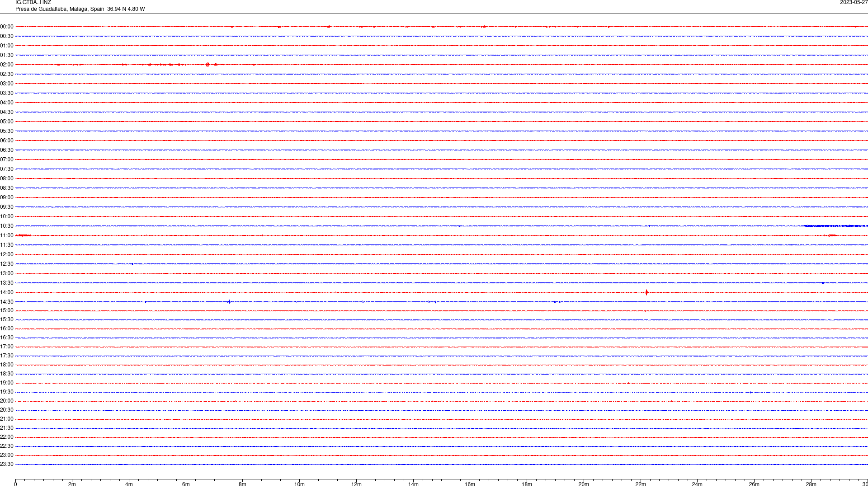Click the large red spike on the 14:00 trace

pos(647,292)
